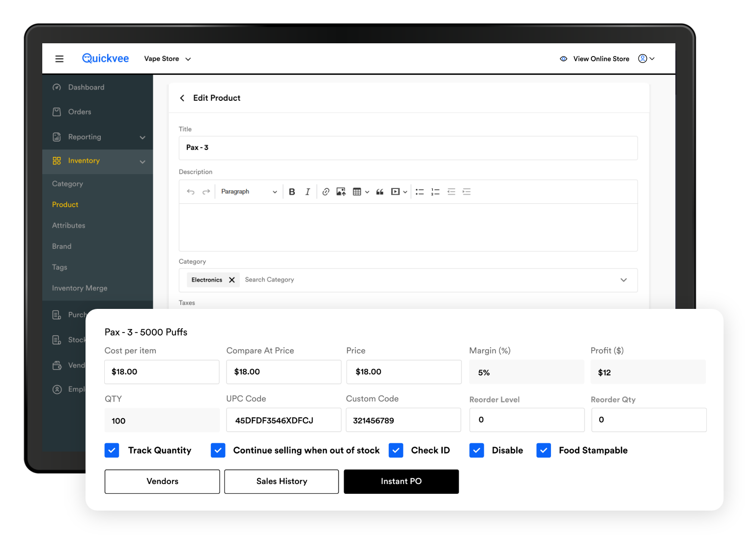Uncheck the Track Quantity checkbox
This screenshot has height=546, width=756.
(112, 450)
